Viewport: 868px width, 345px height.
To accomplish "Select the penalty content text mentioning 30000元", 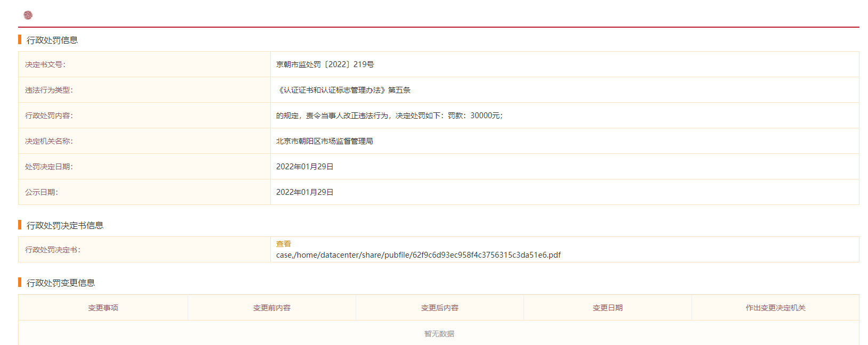I will (390, 116).
